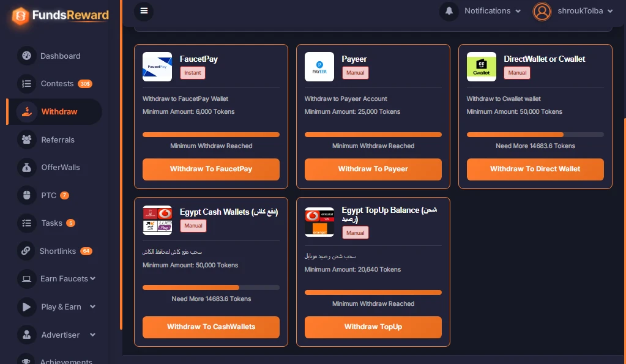Open Achievements in sidebar
Screen dimensions: 626x364
[66, 361]
